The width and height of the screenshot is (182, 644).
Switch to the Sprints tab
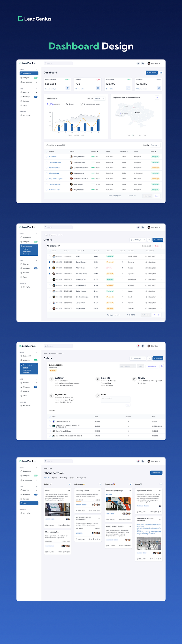click(54, 478)
